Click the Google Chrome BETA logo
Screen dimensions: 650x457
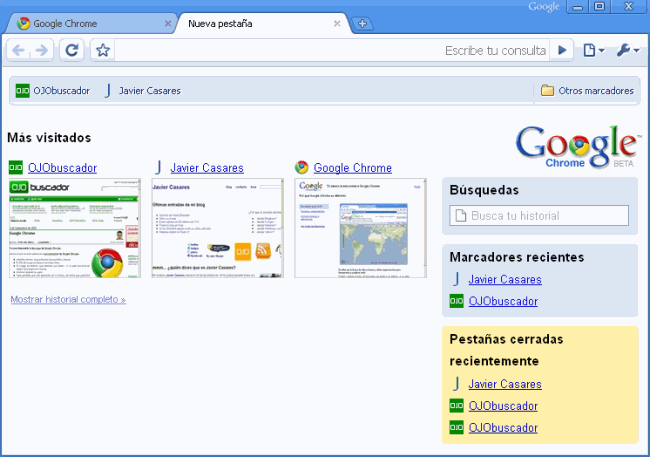[578, 146]
